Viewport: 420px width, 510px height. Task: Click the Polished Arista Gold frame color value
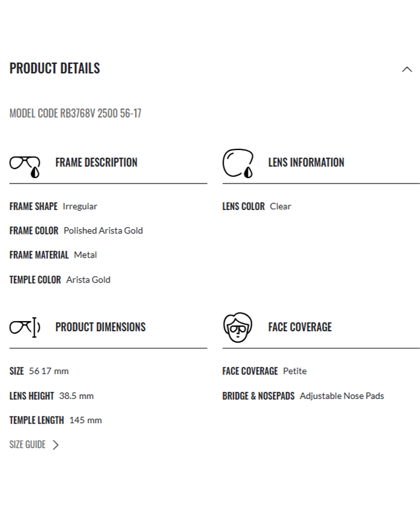pos(103,230)
